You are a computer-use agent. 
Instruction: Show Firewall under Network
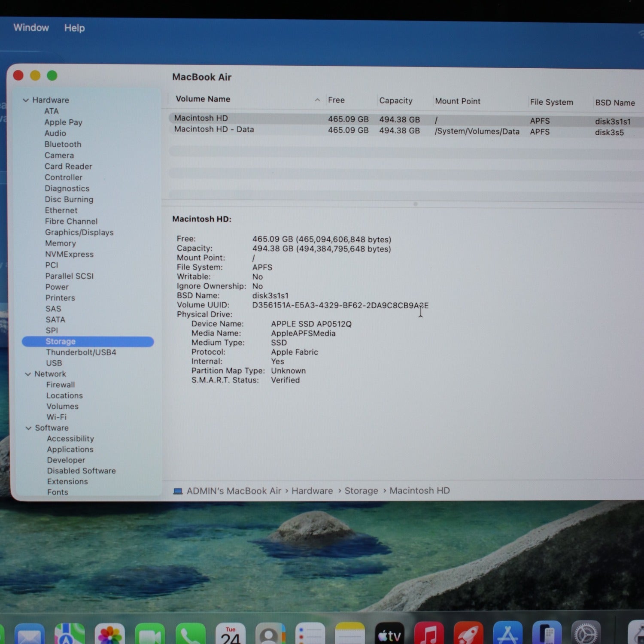(61, 385)
